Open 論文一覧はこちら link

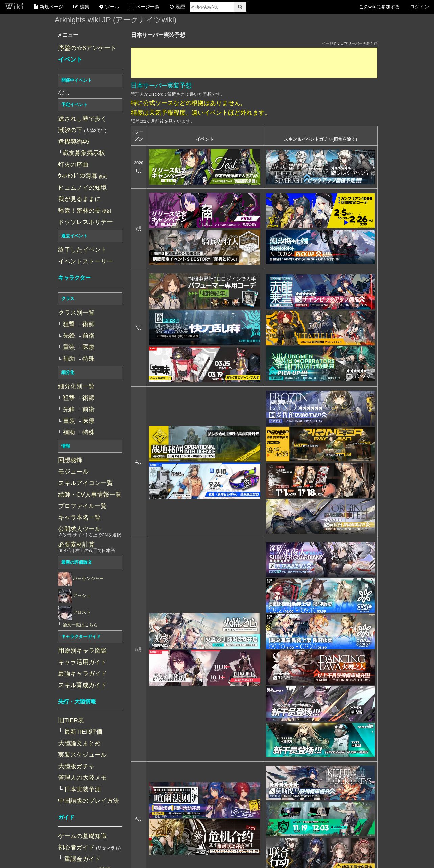[80, 625]
